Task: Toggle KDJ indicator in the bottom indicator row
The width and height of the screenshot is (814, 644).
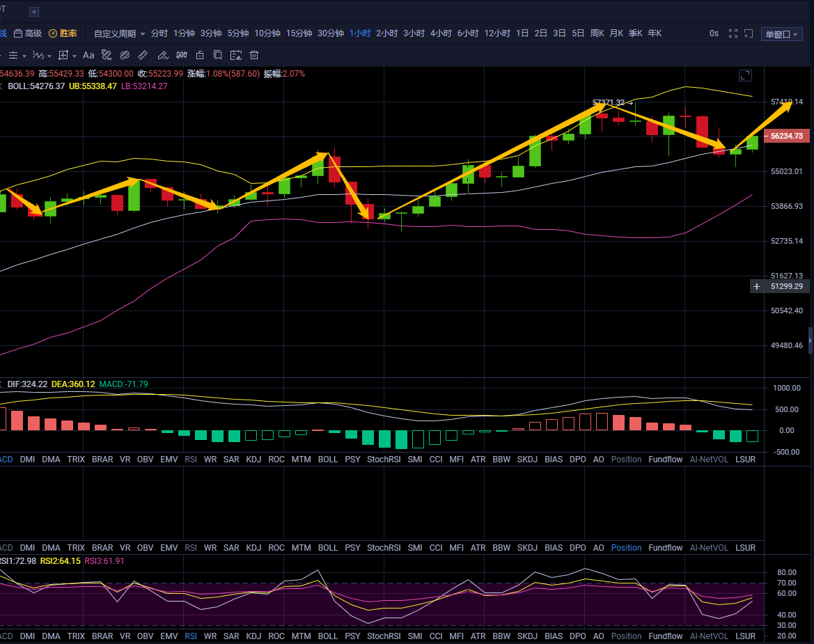Action: tap(253, 636)
